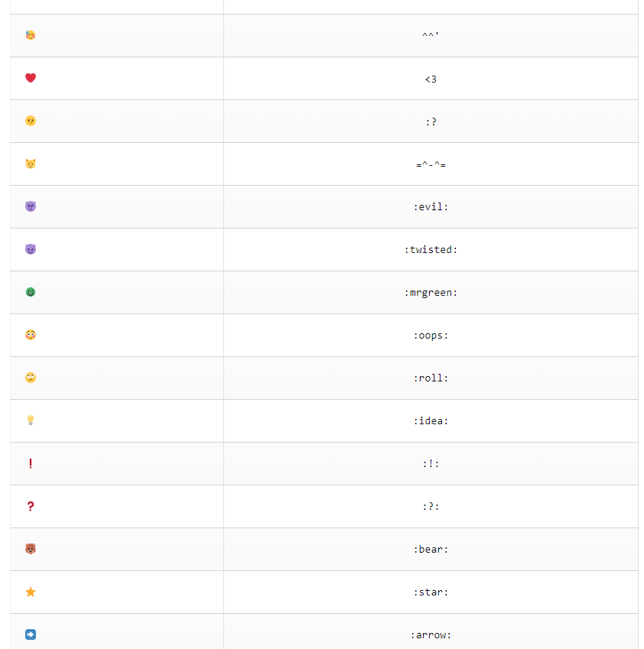This screenshot has width=644, height=649.
Task: Click the rolling eyes emoji icon
Action: (31, 378)
